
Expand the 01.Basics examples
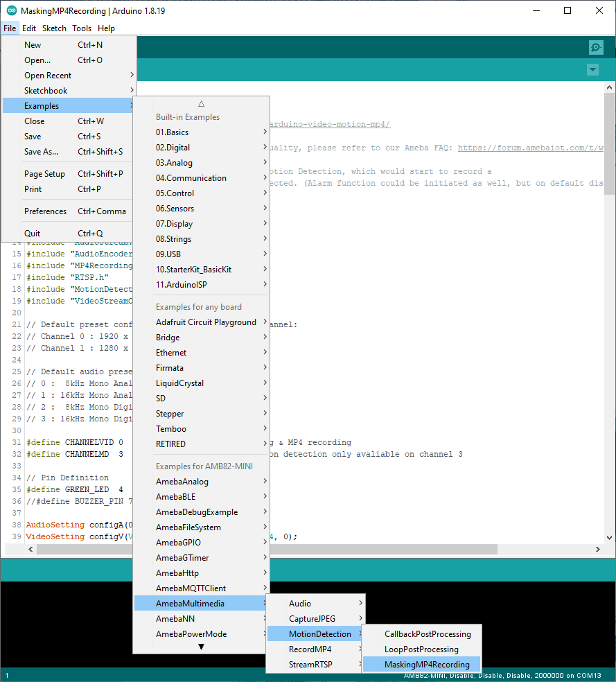[x=201, y=132]
